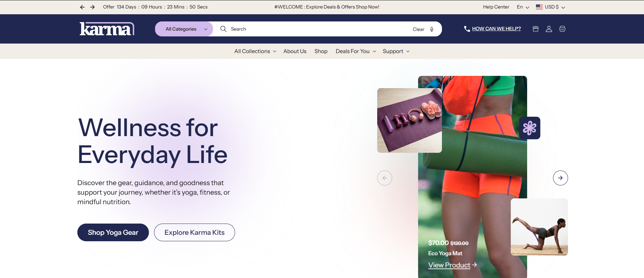
Task: Open the user account icon
Action: [549, 29]
